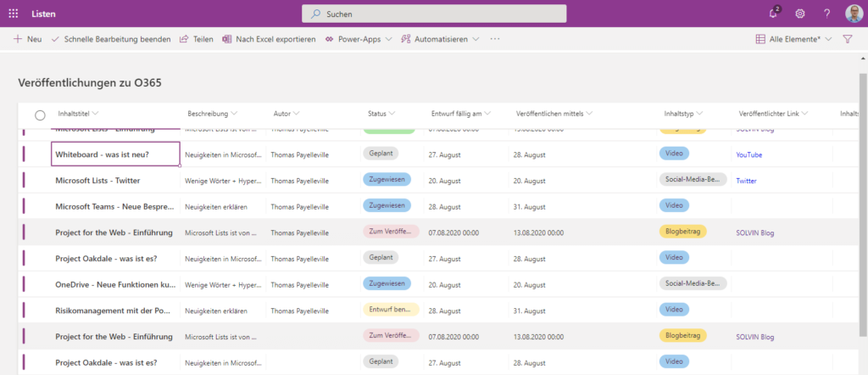The height and width of the screenshot is (375, 868).
Task: Click the Teilen share button
Action: 197,39
